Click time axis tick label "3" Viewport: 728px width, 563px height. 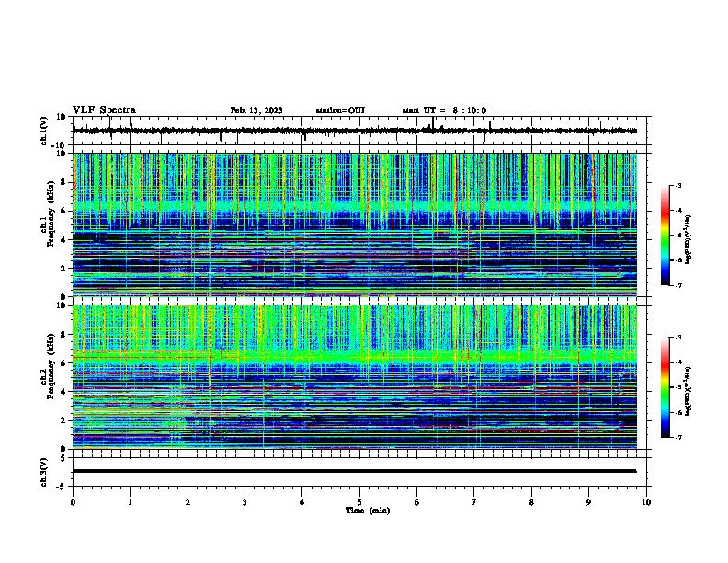coord(245,502)
